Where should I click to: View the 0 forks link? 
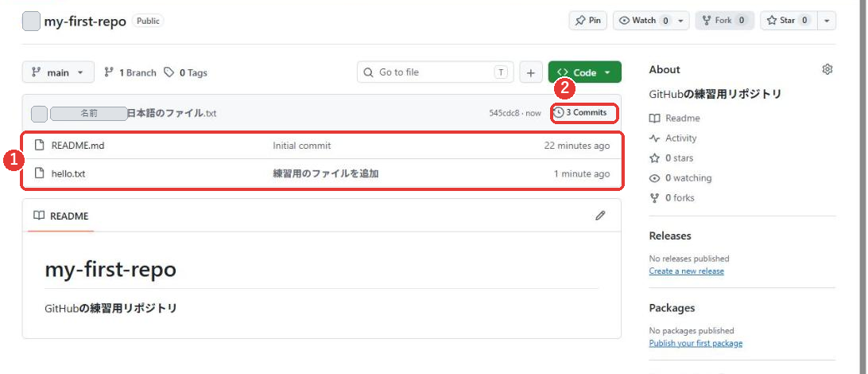tap(680, 198)
